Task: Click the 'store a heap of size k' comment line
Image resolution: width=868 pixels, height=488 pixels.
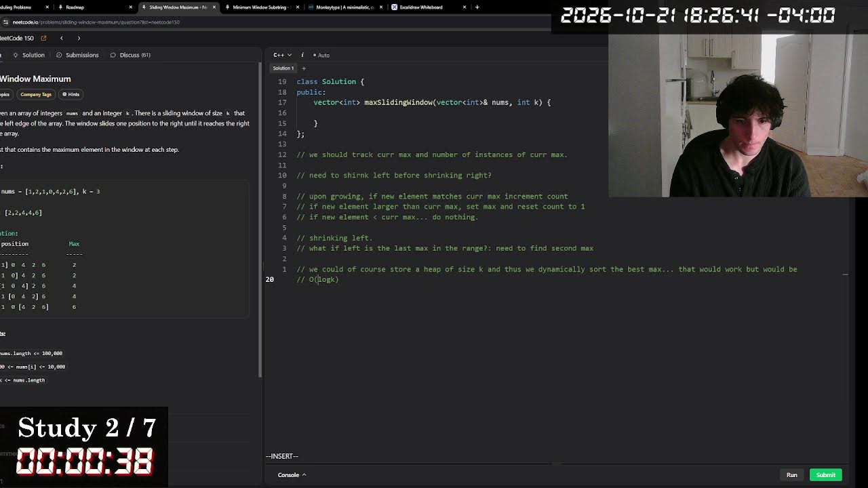Action: click(x=547, y=269)
